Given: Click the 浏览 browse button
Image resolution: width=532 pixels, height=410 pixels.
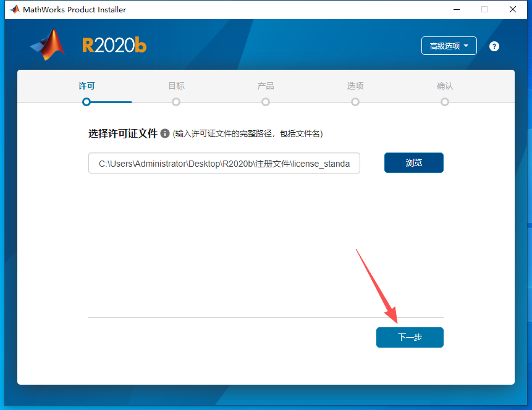Looking at the screenshot, I should [413, 162].
